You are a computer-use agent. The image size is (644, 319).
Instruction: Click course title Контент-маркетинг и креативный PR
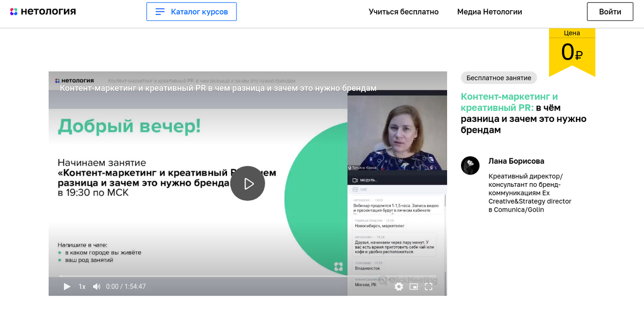point(524,113)
